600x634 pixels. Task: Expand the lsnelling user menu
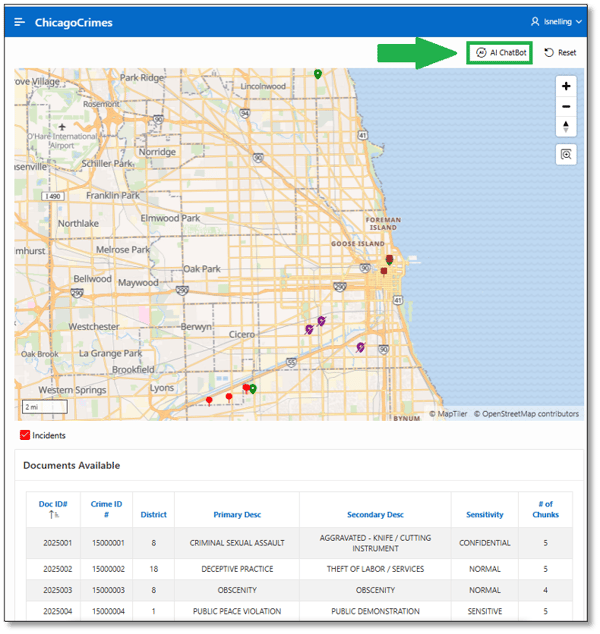(555, 22)
